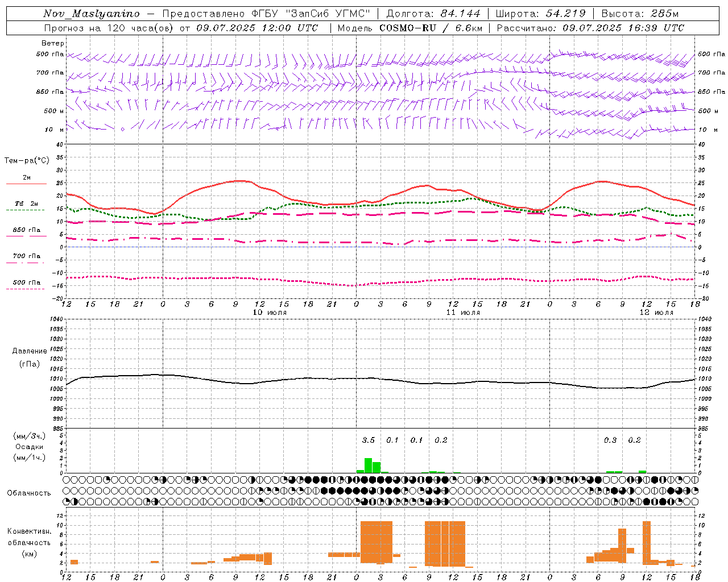This screenshot has width=728, height=582.
Task: Click the forecast text Прогноз на 120 часа(ов)
Action: click(109, 28)
